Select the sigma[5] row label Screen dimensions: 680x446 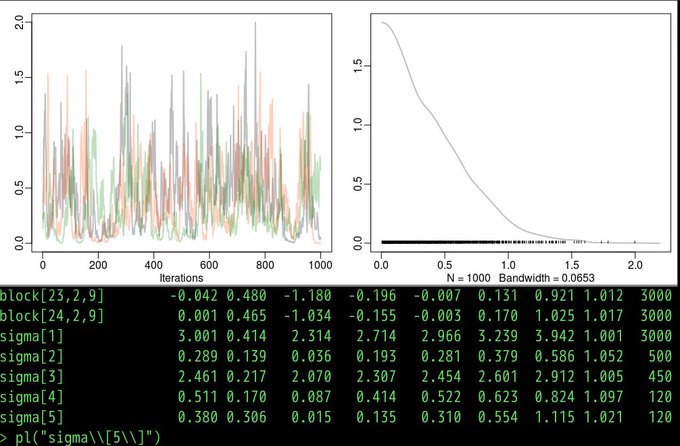point(32,417)
